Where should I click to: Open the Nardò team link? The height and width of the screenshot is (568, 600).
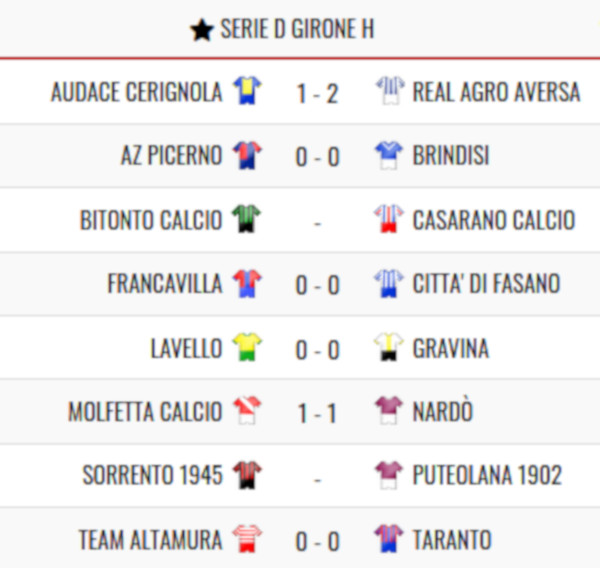click(x=443, y=411)
